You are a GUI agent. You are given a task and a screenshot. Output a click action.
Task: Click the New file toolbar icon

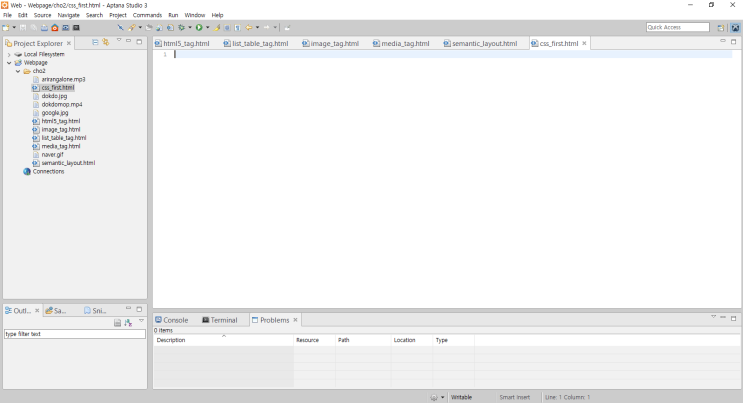tap(6, 27)
